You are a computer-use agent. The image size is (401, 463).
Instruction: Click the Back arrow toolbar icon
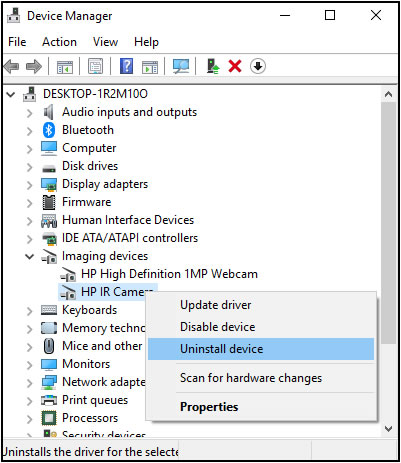[12, 66]
